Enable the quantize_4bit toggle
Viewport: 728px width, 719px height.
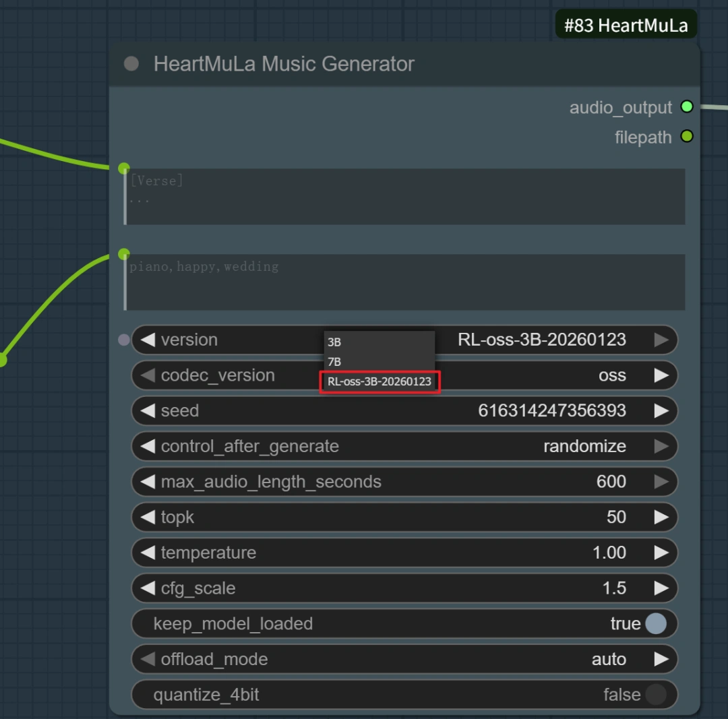coord(655,695)
